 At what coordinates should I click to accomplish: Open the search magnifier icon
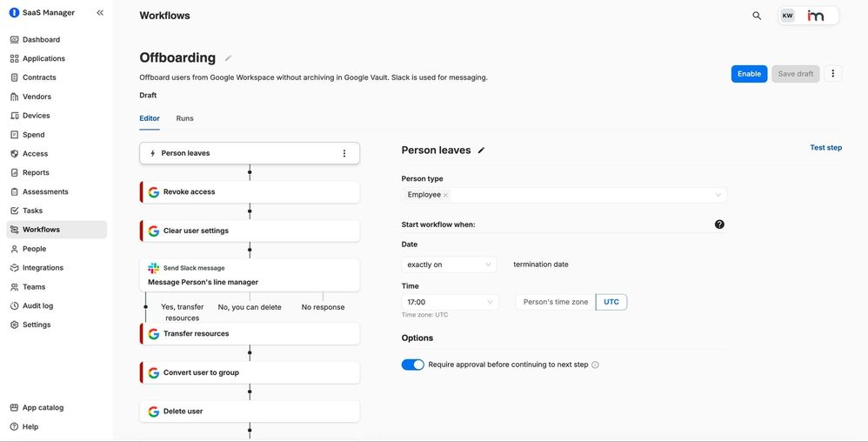pos(757,16)
